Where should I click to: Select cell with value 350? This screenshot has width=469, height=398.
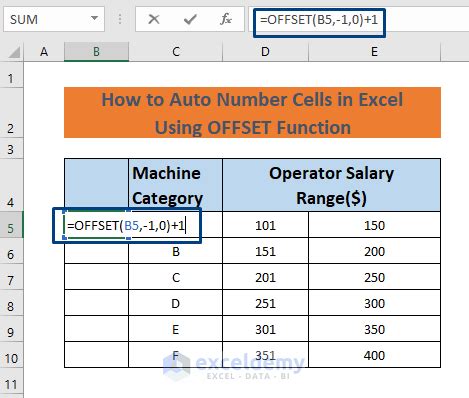375,329
